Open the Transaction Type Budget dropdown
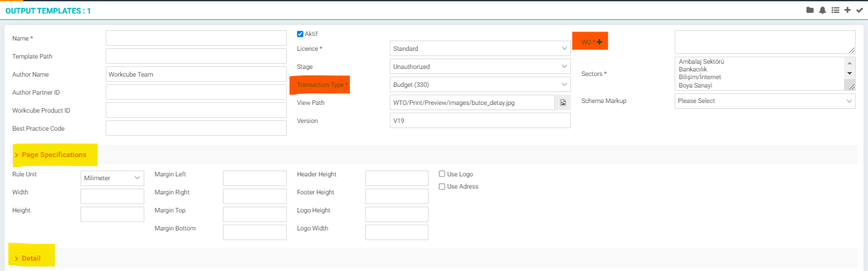The width and height of the screenshot is (868, 271). (480, 84)
